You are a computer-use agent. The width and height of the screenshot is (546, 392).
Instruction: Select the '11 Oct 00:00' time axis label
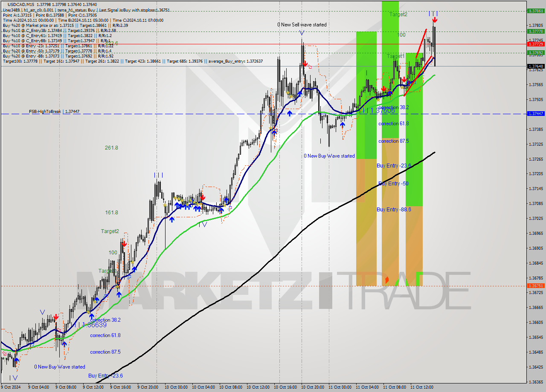tap(340, 387)
